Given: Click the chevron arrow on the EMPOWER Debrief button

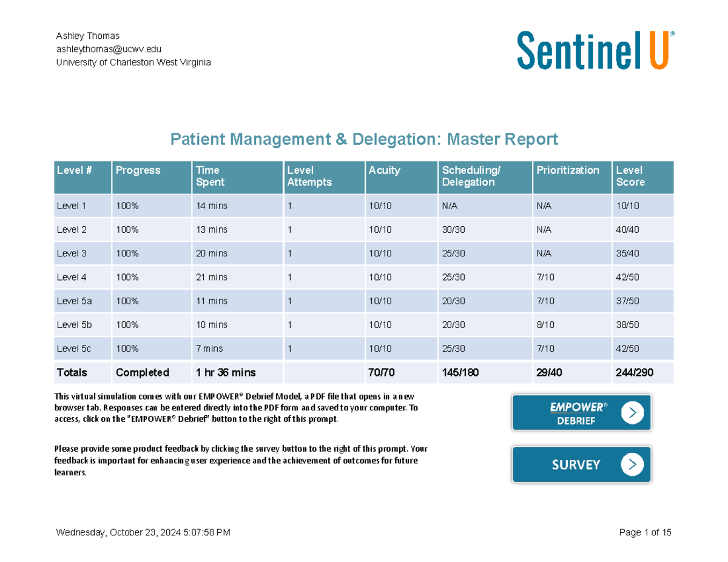Looking at the screenshot, I should [x=633, y=412].
